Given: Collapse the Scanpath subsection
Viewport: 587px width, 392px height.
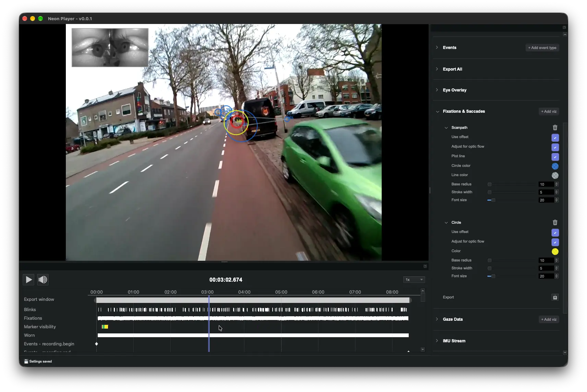Looking at the screenshot, I should (446, 128).
